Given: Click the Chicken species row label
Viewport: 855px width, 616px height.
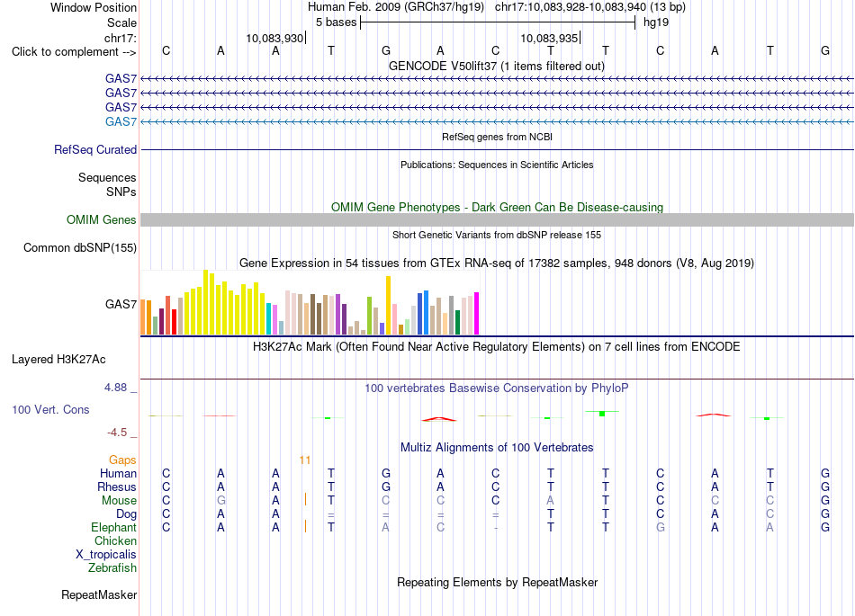Looking at the screenshot, I should tap(115, 540).
